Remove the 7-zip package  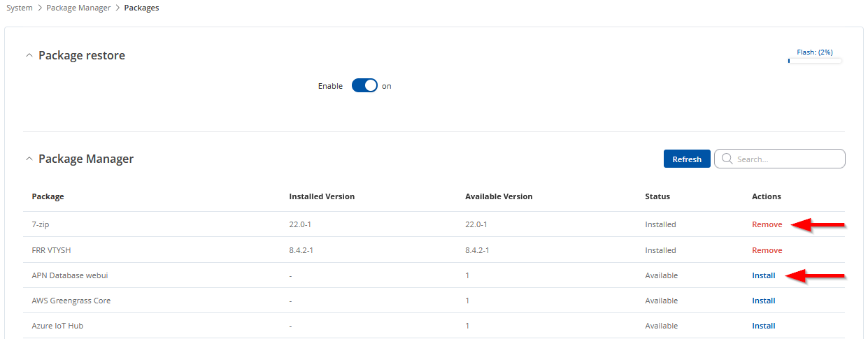point(767,224)
